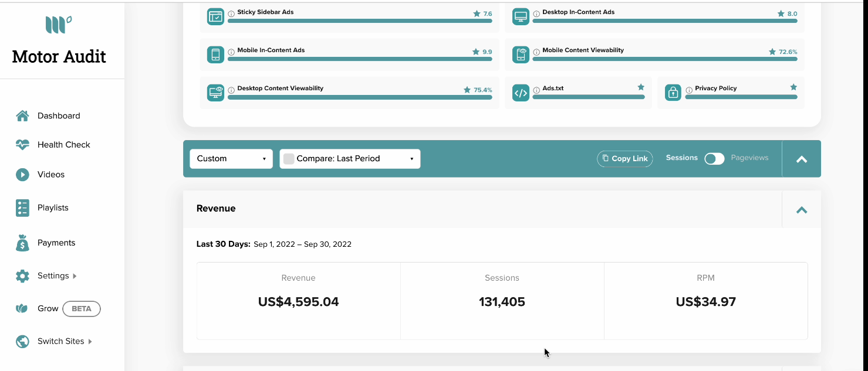The height and width of the screenshot is (371, 868).
Task: Open the Videos menu item
Action: point(51,175)
